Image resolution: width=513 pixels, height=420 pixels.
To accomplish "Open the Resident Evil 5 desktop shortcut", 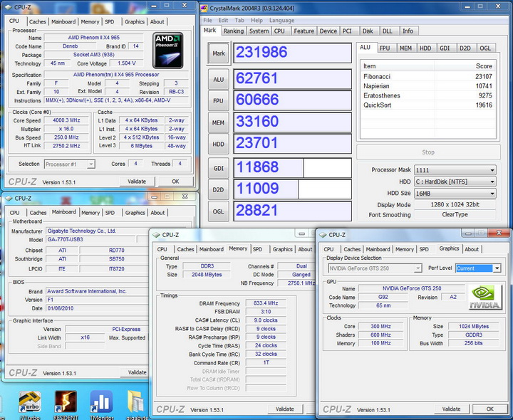I will [x=66, y=403].
